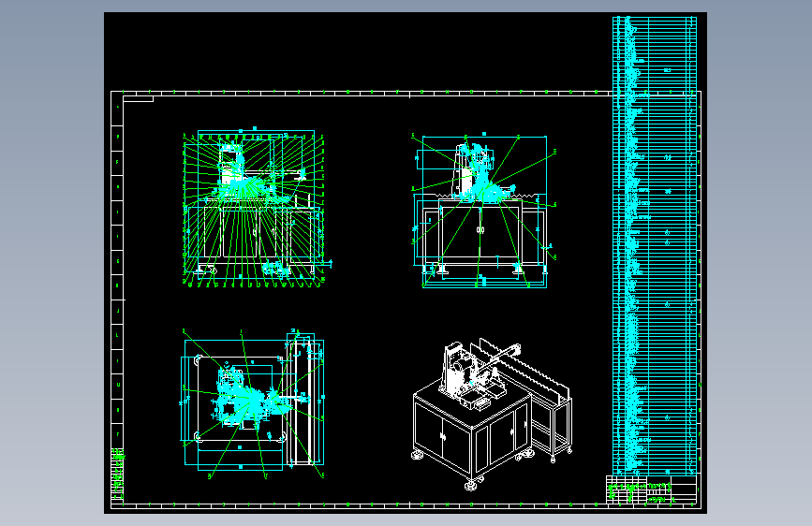812x526 pixels.
Task: Click the tall cyan parts list table
Action: click(x=655, y=246)
